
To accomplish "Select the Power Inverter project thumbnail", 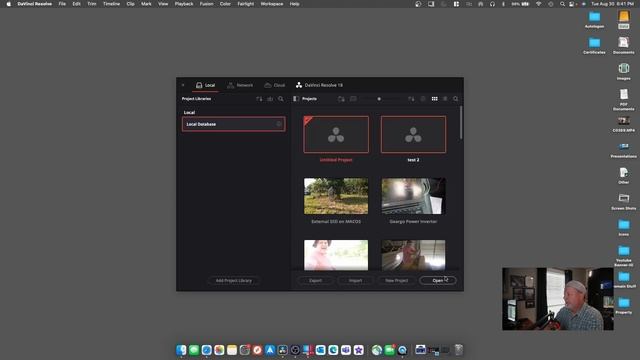I will tap(413, 196).
